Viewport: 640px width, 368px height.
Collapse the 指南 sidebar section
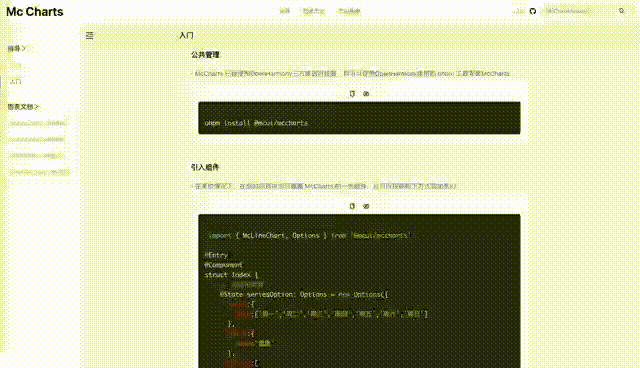pyautogui.click(x=17, y=49)
